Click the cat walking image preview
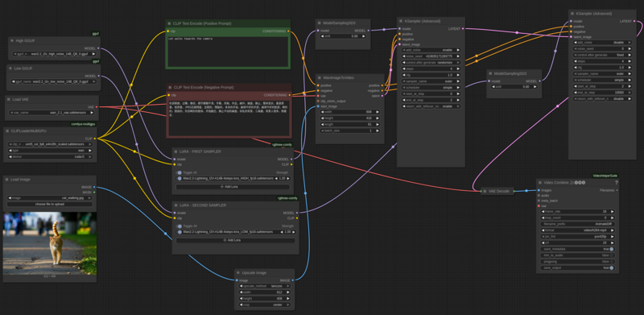Screen dimensions: 644x315 tap(50, 243)
